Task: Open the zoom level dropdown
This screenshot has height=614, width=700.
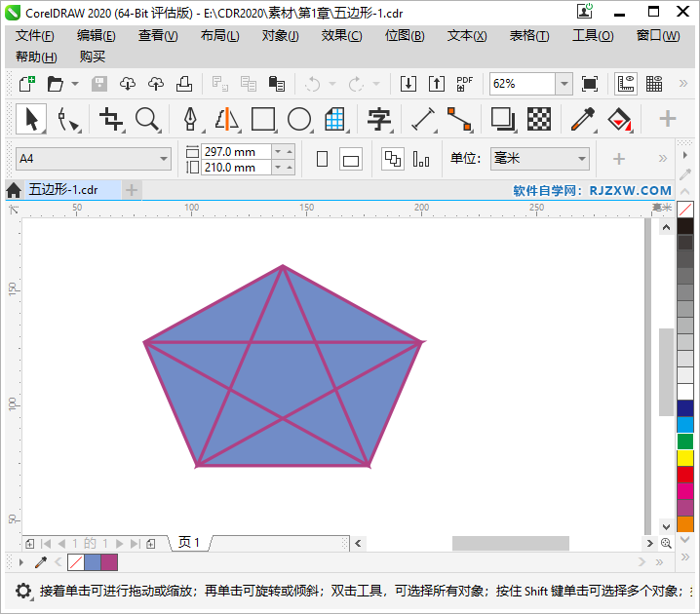Action: point(564,84)
